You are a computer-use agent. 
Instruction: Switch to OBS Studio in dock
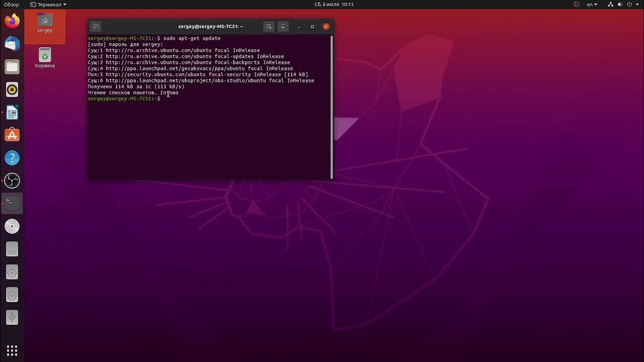pos(12,180)
